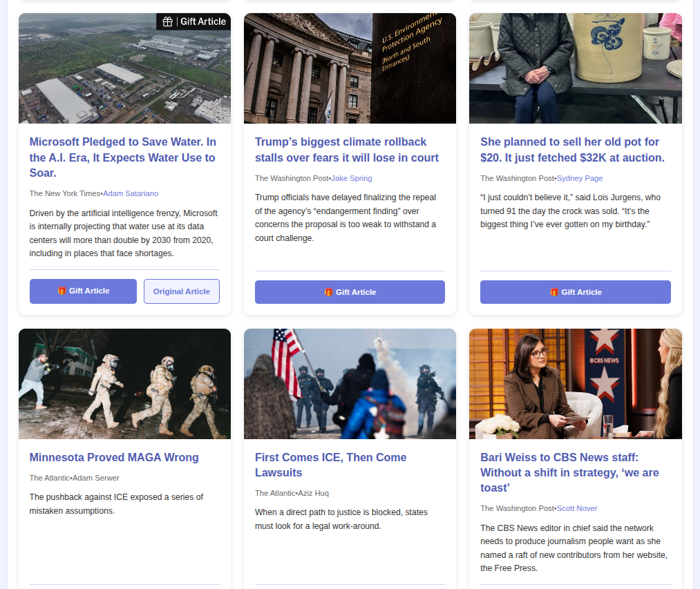Visit author link Sydney Page
This screenshot has width=700, height=589.
(x=580, y=178)
